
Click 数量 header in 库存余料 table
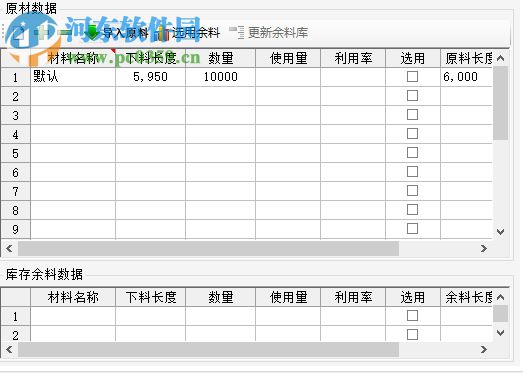point(220,297)
